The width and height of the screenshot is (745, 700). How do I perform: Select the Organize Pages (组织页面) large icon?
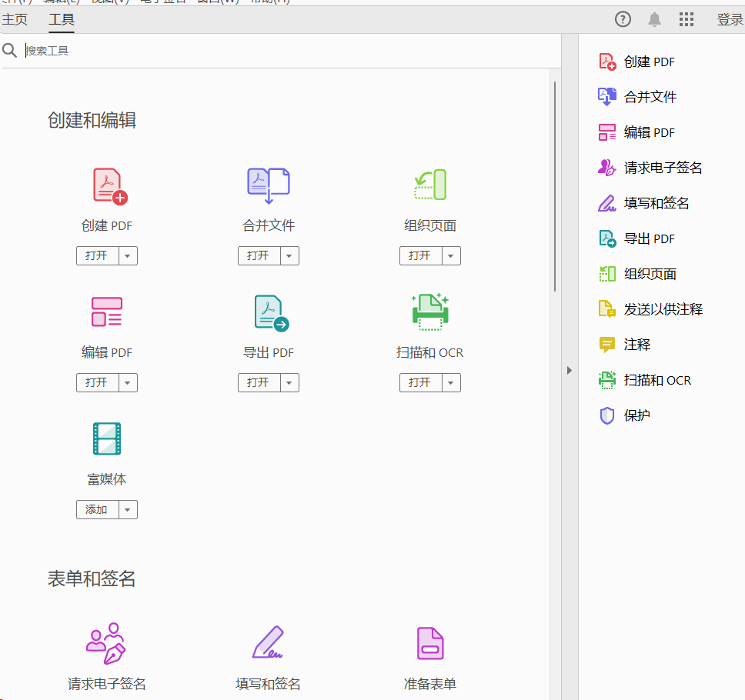[x=430, y=185]
